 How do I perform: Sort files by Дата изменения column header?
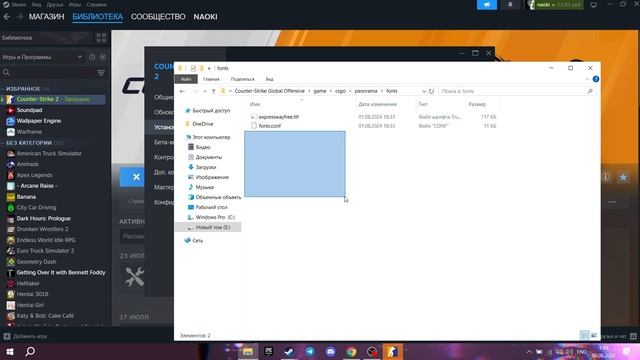(378, 104)
